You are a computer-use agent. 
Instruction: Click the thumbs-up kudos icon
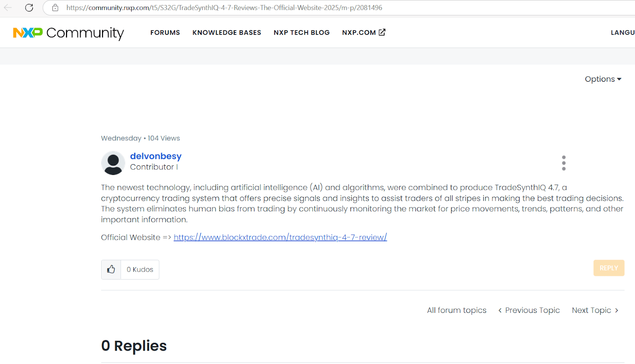tap(111, 269)
